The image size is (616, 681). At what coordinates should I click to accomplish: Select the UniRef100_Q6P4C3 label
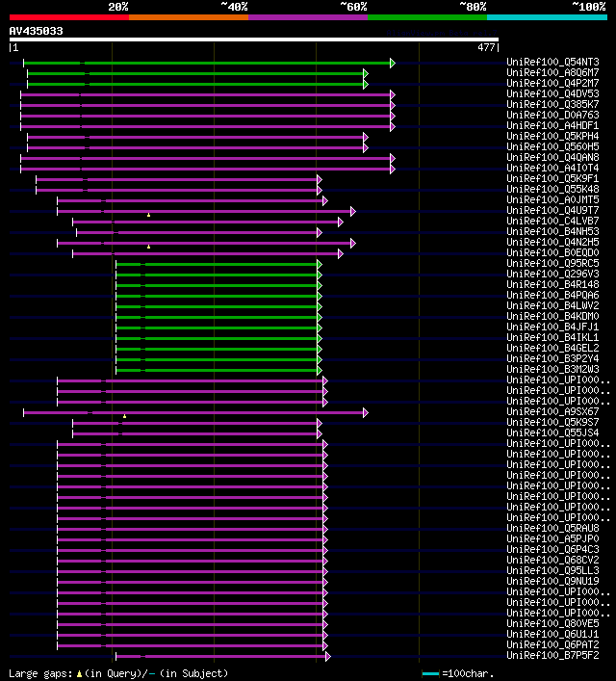point(552,549)
